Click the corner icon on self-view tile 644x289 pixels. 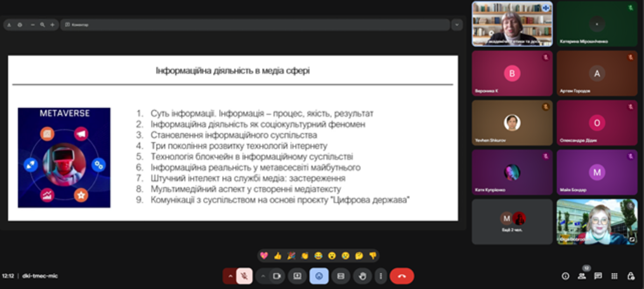coord(632,238)
